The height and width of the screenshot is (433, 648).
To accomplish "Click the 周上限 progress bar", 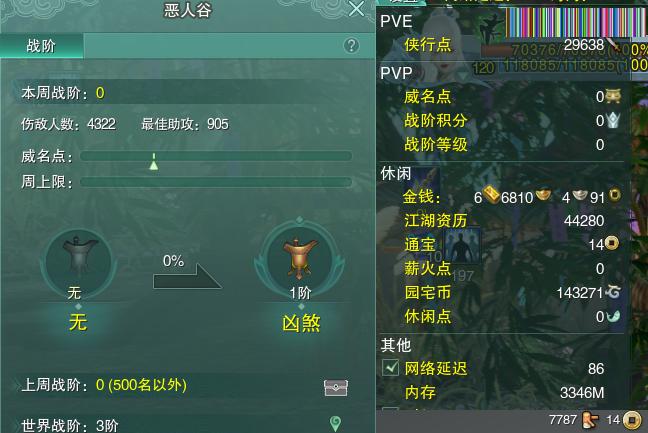I will [216, 182].
